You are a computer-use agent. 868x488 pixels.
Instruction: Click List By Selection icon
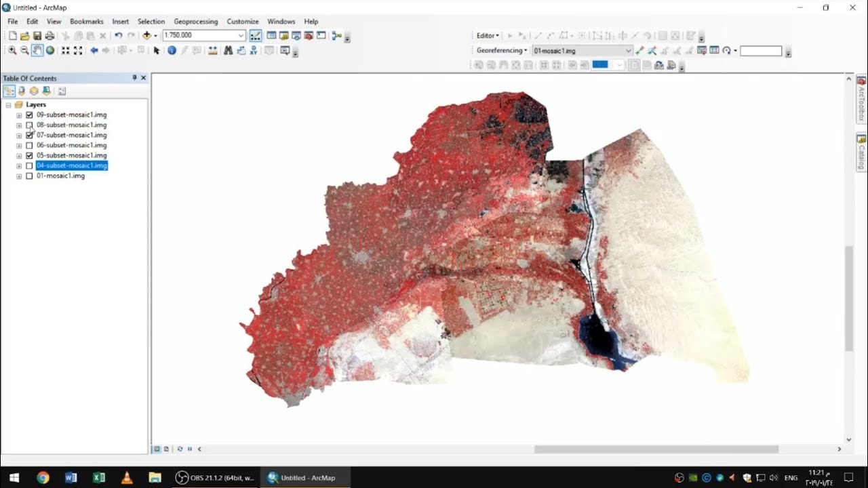coord(46,91)
